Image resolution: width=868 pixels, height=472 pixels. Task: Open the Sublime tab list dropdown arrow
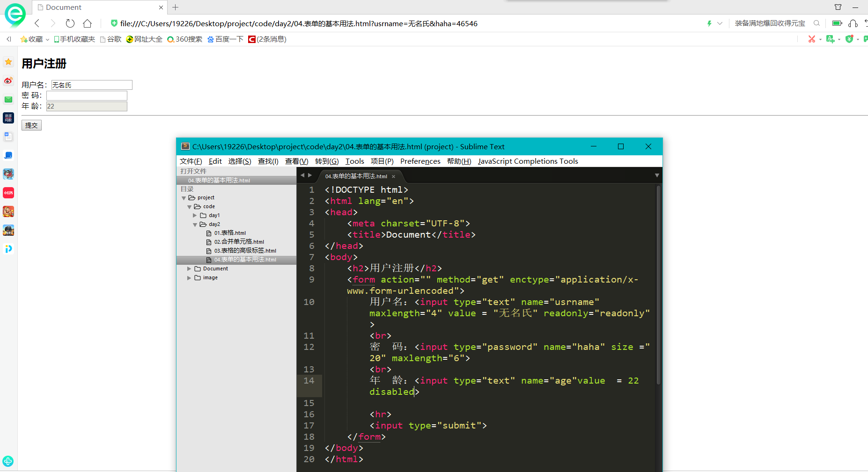657,175
